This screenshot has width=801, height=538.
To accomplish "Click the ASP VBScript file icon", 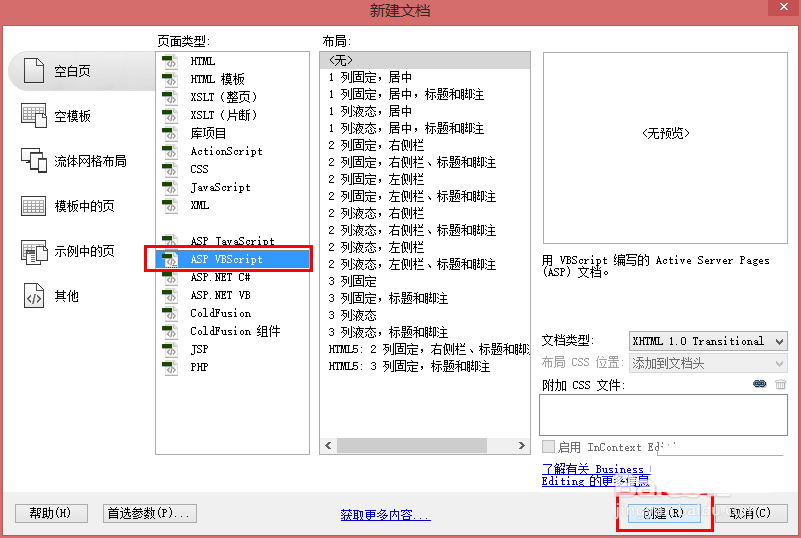I will click(170, 259).
